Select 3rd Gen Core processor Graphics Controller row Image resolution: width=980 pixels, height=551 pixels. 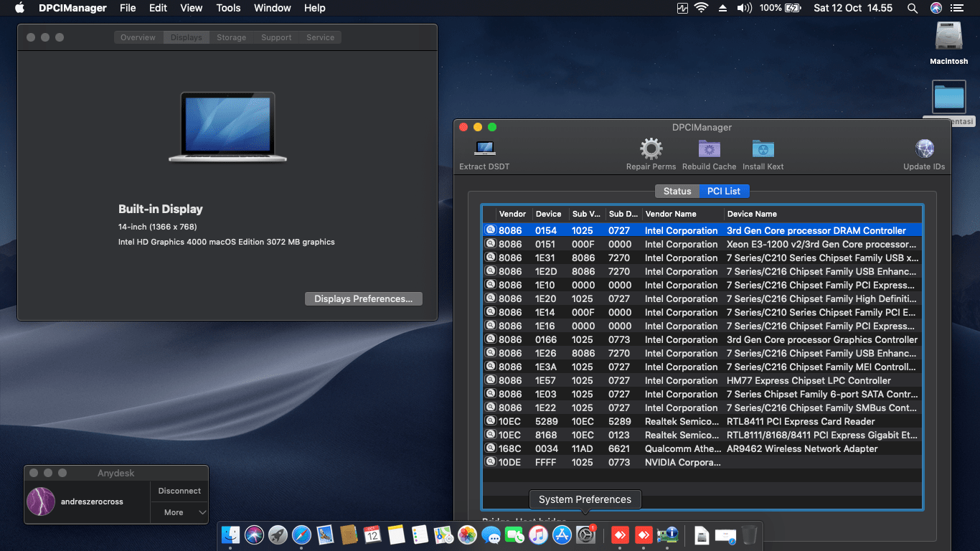702,339
